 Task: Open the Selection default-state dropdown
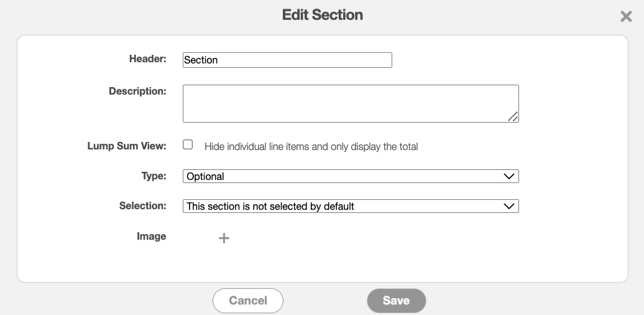tap(350, 206)
